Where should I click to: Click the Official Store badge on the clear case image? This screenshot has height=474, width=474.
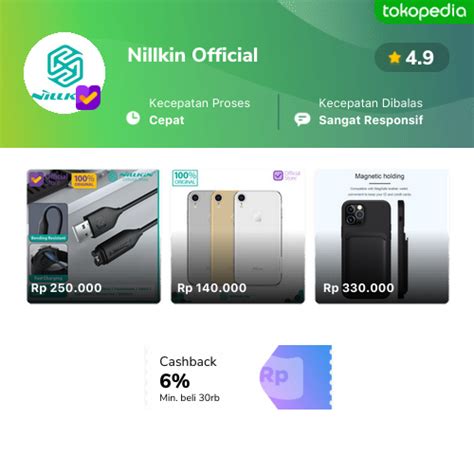[x=287, y=175]
